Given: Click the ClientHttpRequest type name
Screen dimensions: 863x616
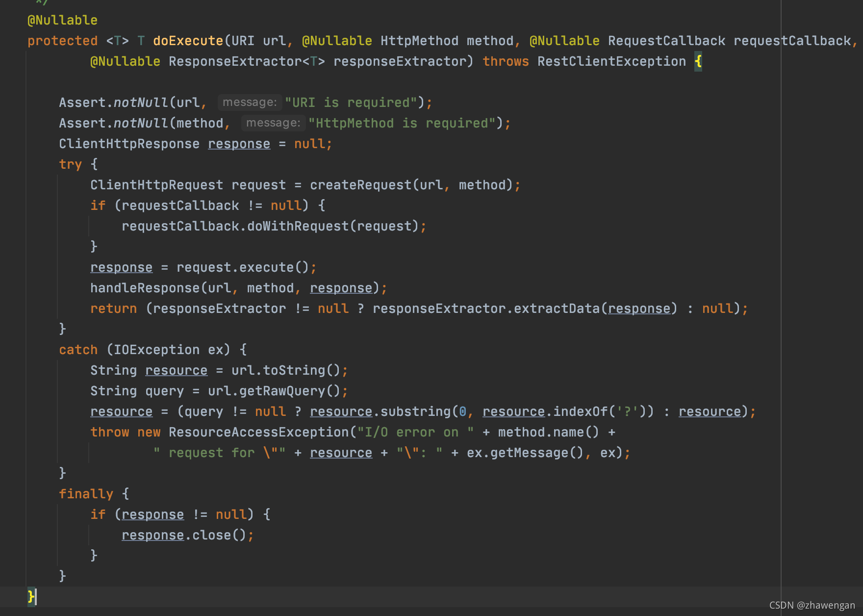Looking at the screenshot, I should 156,185.
